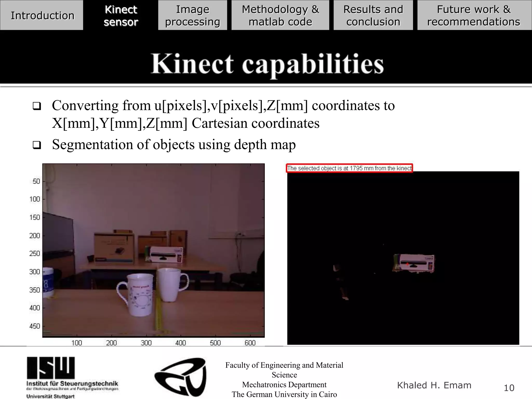Click the segmented depth image with Kinect box
The image size is (532, 399).
403,258
